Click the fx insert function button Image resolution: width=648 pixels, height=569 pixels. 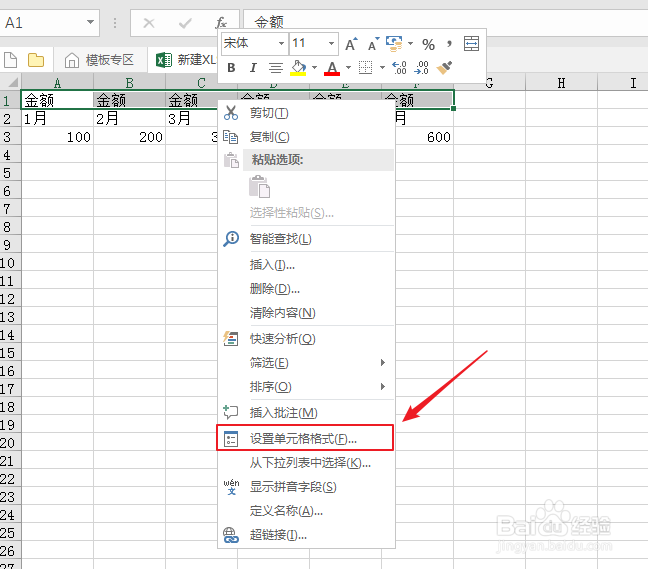click(x=221, y=22)
